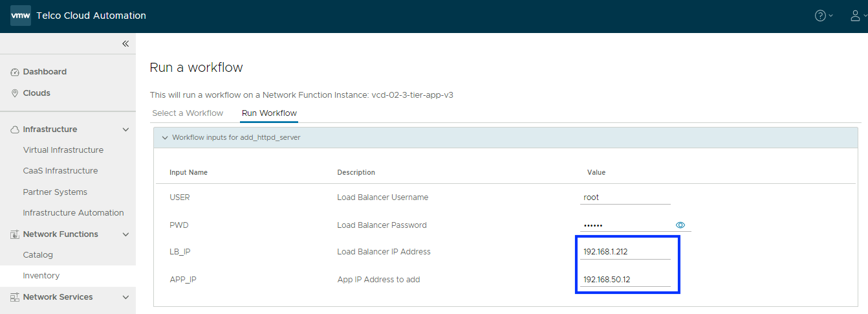Click the Network Services icon
Screen dimensions: 868x314
pos(15,297)
